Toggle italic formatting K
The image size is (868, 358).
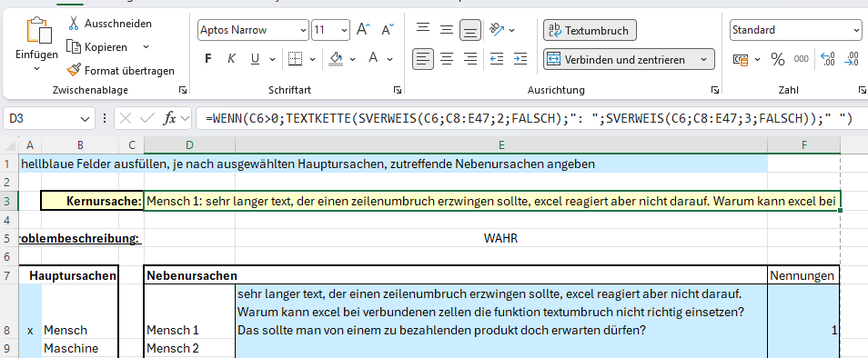click(x=231, y=58)
